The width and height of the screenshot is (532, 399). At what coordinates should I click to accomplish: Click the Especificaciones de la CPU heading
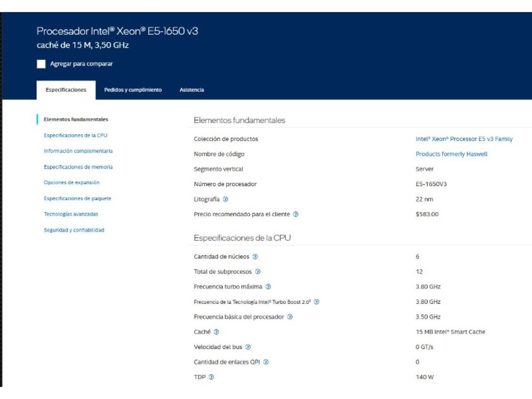coord(242,238)
